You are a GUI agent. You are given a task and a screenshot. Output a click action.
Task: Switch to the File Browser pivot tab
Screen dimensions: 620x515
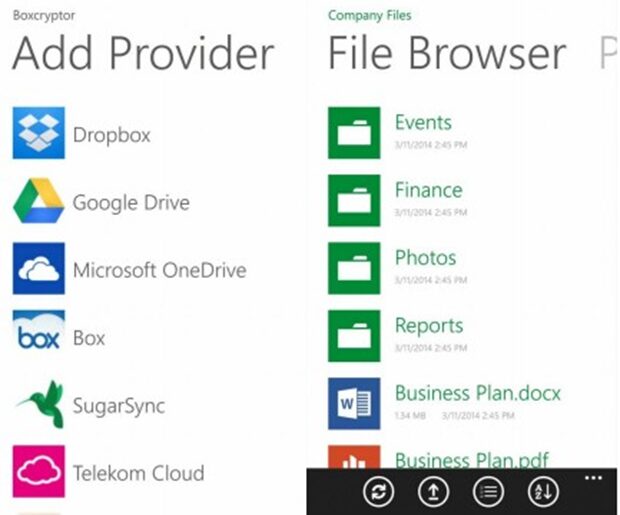pos(447,53)
